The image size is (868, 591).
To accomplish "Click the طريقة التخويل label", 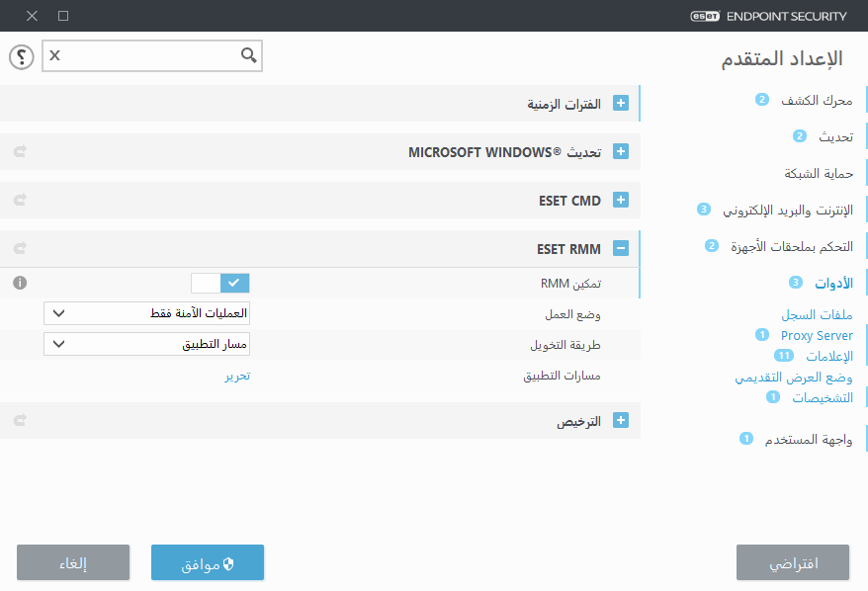I will pos(565,345).
